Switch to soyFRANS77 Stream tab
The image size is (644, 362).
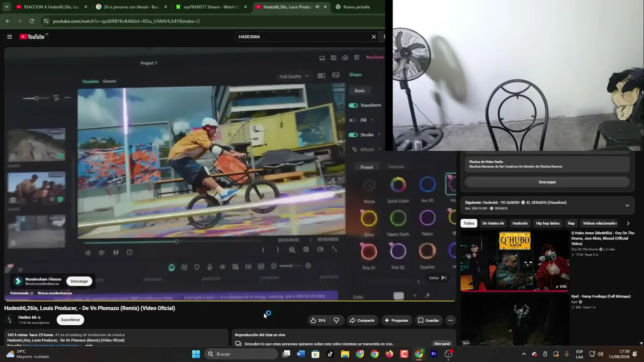point(212,7)
